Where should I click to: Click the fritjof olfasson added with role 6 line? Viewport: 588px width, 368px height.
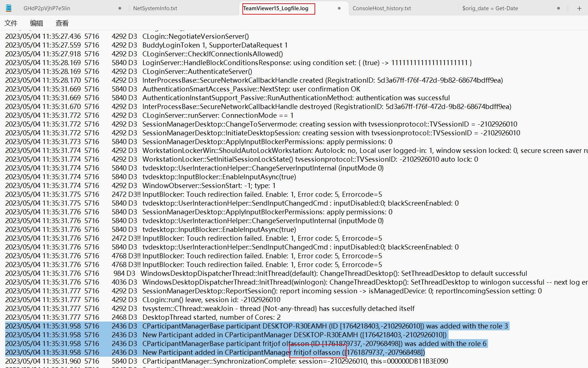(246, 343)
